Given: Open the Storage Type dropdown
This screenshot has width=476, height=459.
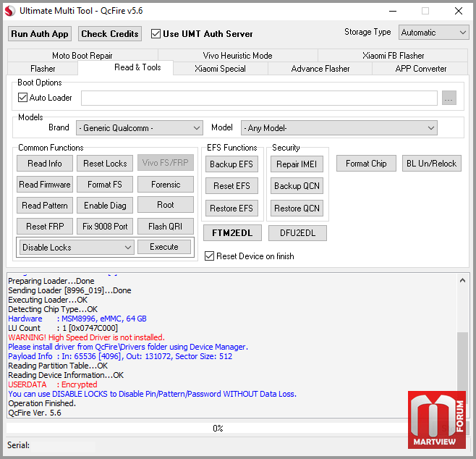Looking at the screenshot, I should pos(433,33).
